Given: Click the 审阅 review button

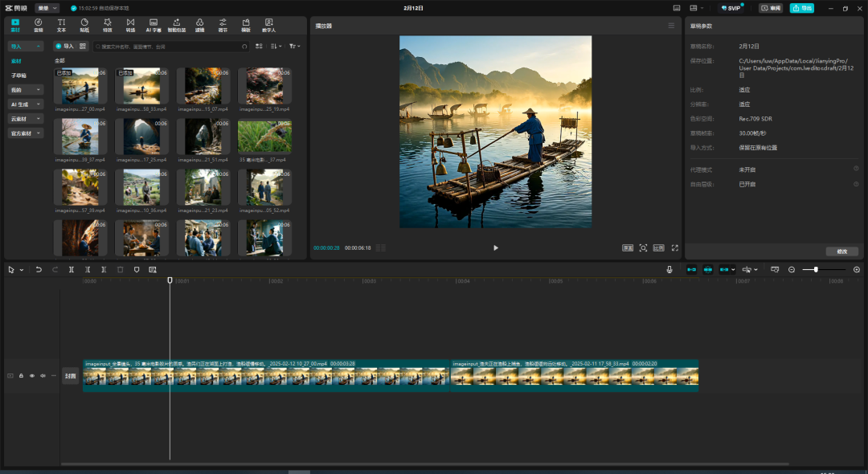Looking at the screenshot, I should [x=771, y=8].
